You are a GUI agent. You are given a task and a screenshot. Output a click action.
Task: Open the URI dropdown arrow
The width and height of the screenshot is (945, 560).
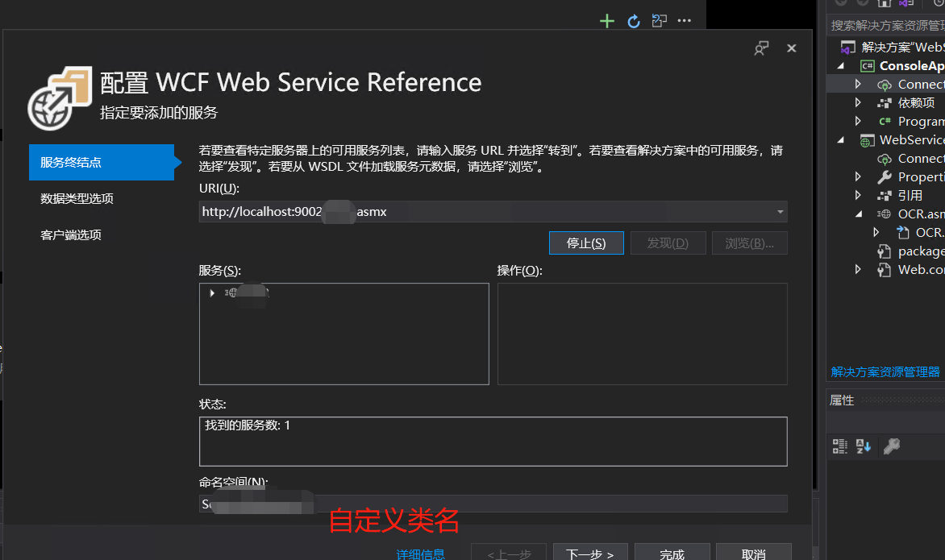tap(780, 212)
